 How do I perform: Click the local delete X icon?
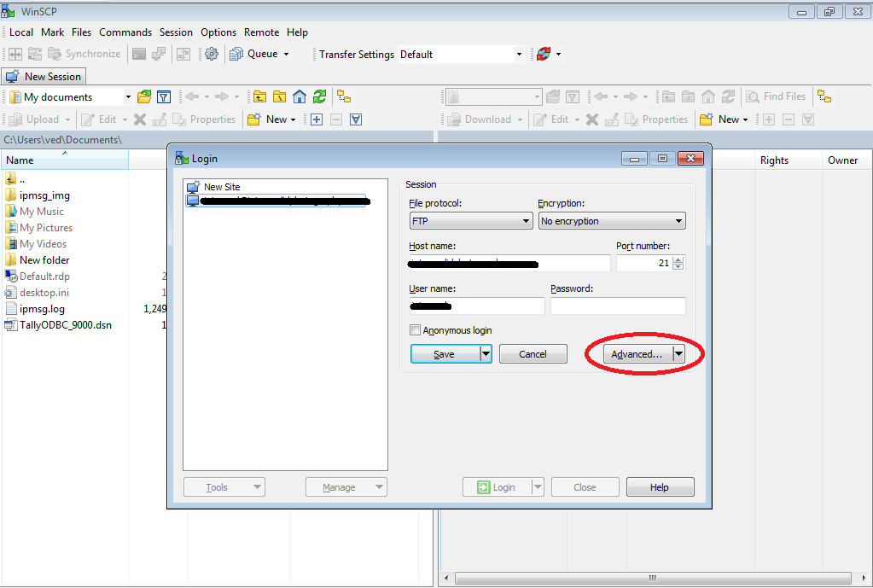pyautogui.click(x=140, y=119)
